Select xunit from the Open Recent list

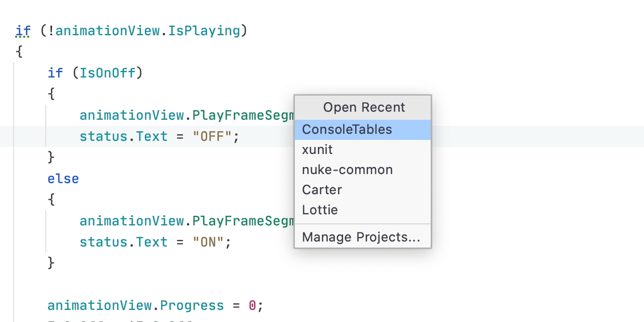(x=317, y=149)
